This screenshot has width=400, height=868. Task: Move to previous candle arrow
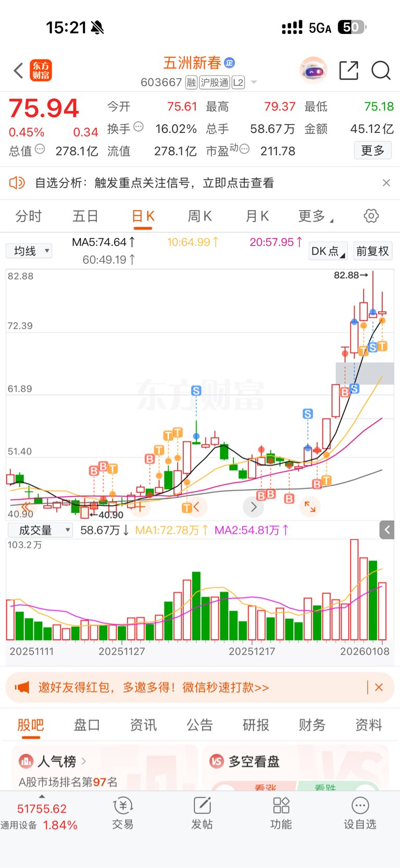[196, 507]
